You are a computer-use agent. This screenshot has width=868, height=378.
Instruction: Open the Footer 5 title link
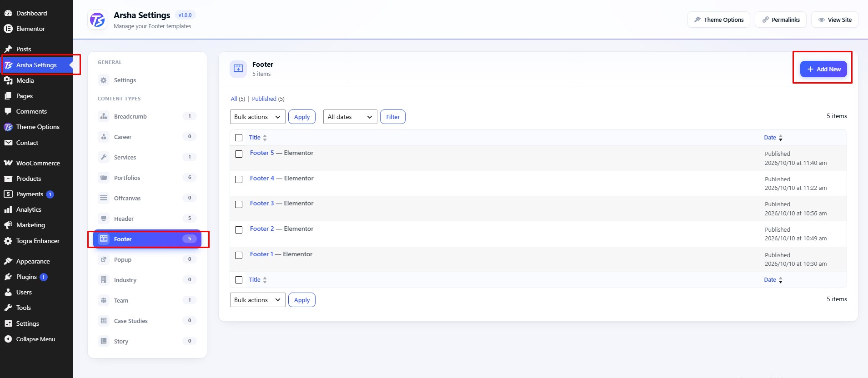262,153
